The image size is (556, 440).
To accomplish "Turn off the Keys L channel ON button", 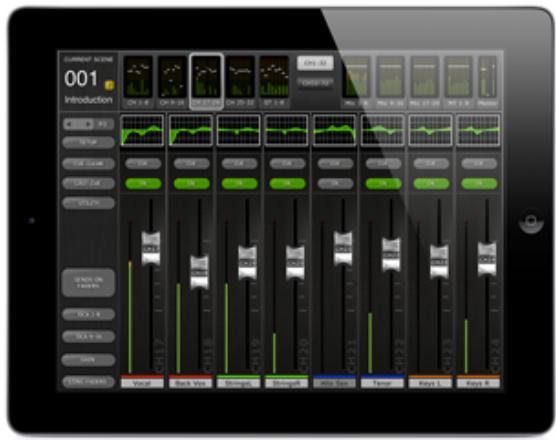I will (x=431, y=183).
